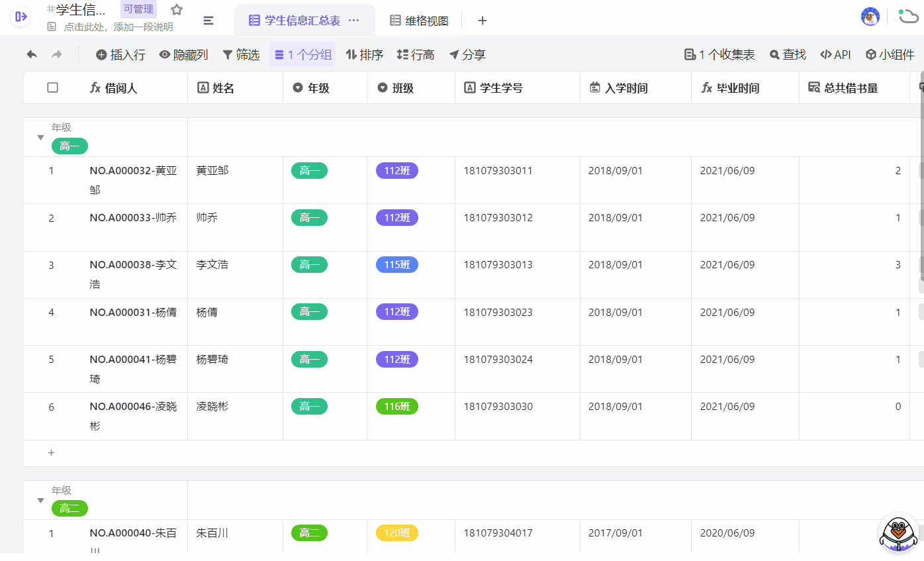Click 120班 tag in 朱百川 row
The width and height of the screenshot is (924, 561).
(x=397, y=533)
